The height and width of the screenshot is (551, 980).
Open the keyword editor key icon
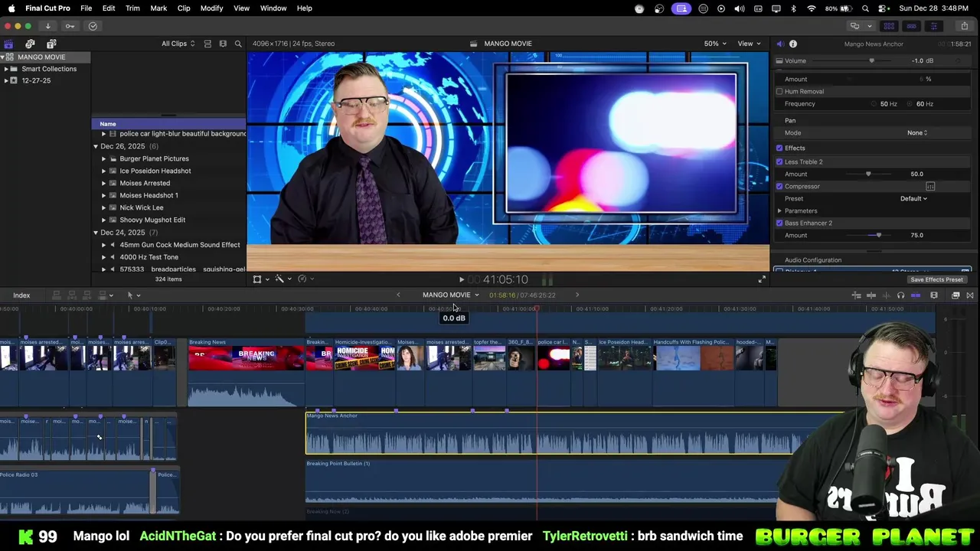[x=70, y=26]
